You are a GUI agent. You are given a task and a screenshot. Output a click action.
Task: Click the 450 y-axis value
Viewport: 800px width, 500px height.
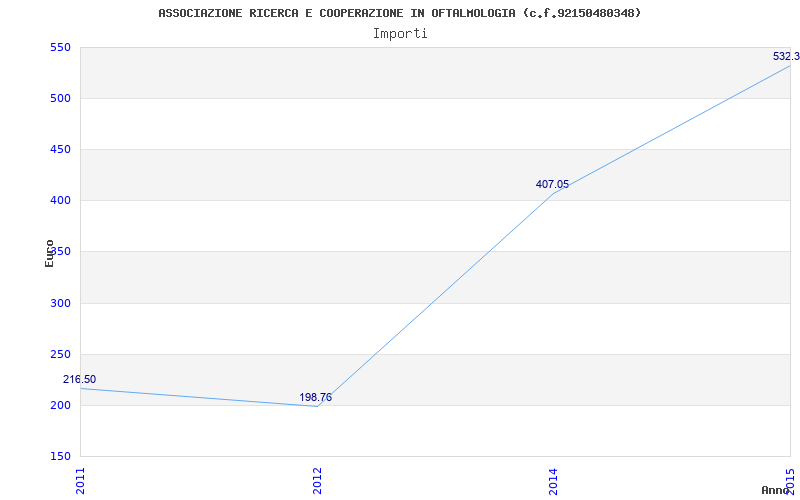[60, 149]
